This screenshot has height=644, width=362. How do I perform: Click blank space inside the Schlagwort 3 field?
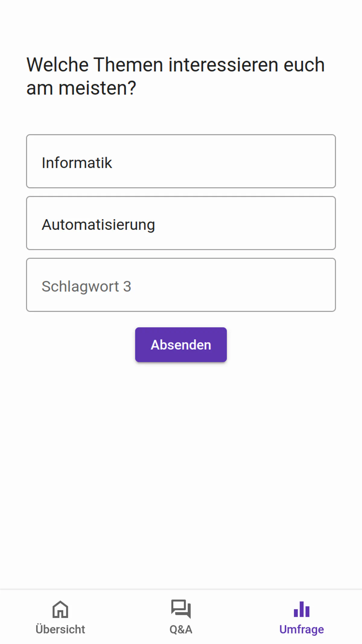(x=241, y=285)
